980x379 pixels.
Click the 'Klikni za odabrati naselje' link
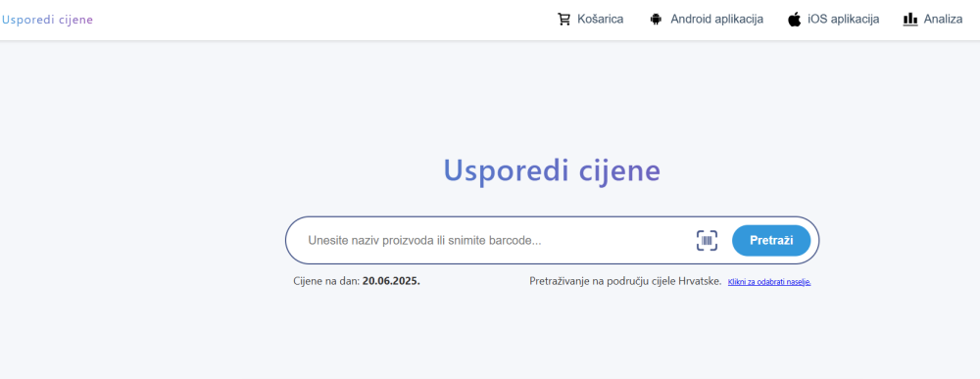point(769,282)
